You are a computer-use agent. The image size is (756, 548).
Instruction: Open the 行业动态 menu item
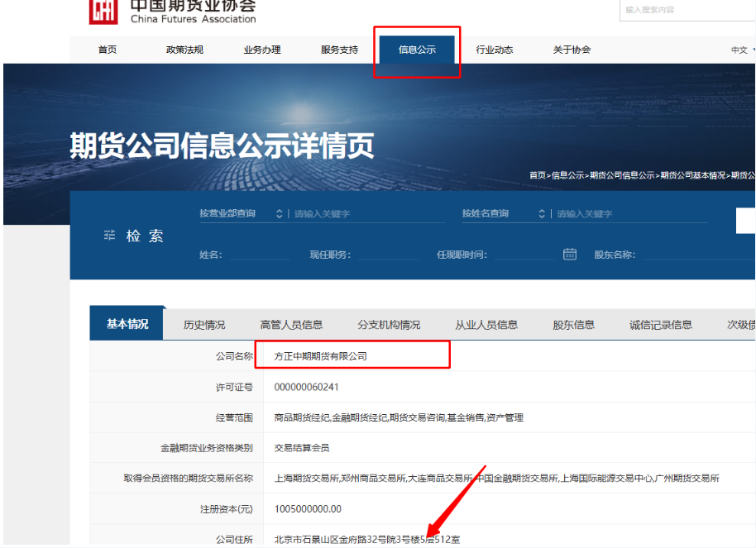click(494, 50)
